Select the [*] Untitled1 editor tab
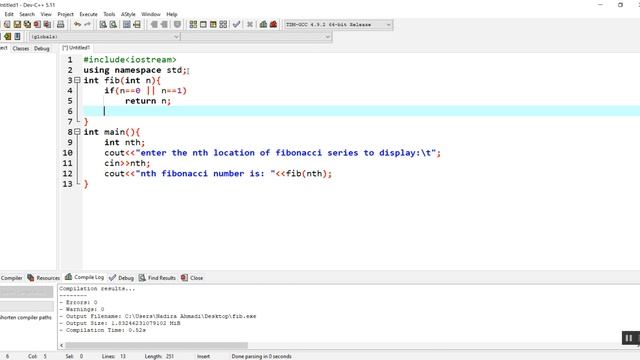Image resolution: width=640 pixels, height=360 pixels. (x=76, y=48)
